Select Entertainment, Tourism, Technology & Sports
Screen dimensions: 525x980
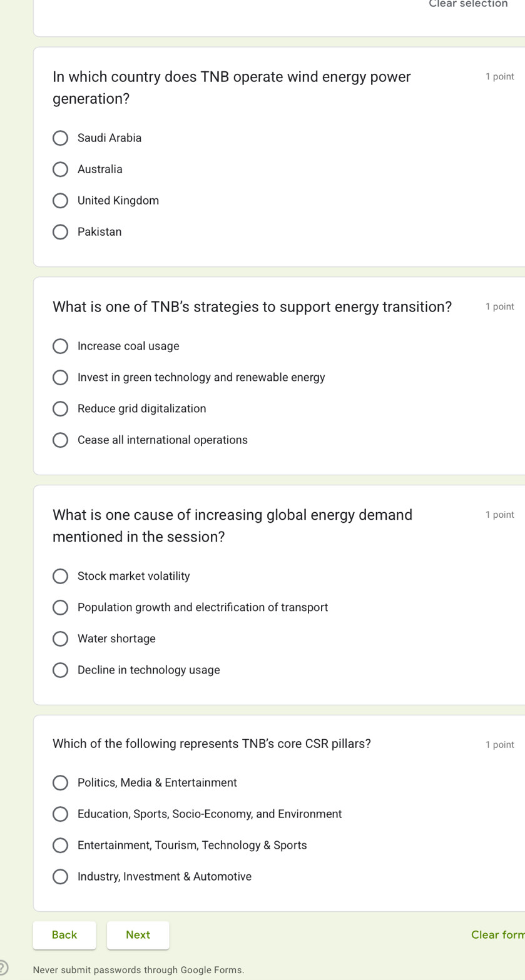(x=60, y=846)
